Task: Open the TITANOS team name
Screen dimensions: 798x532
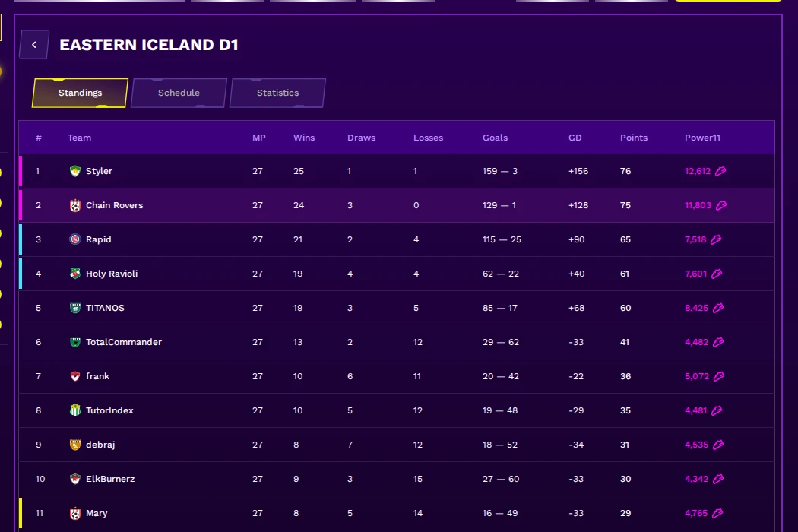Action: 105,308
